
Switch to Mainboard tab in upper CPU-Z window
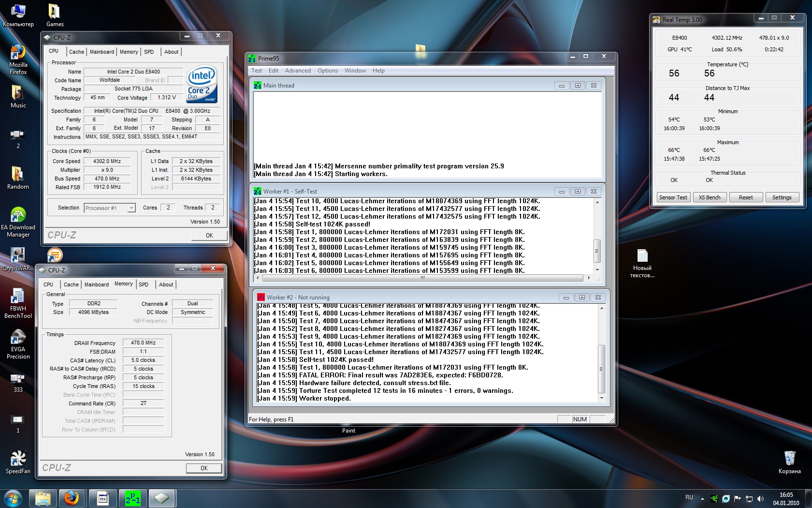point(102,52)
